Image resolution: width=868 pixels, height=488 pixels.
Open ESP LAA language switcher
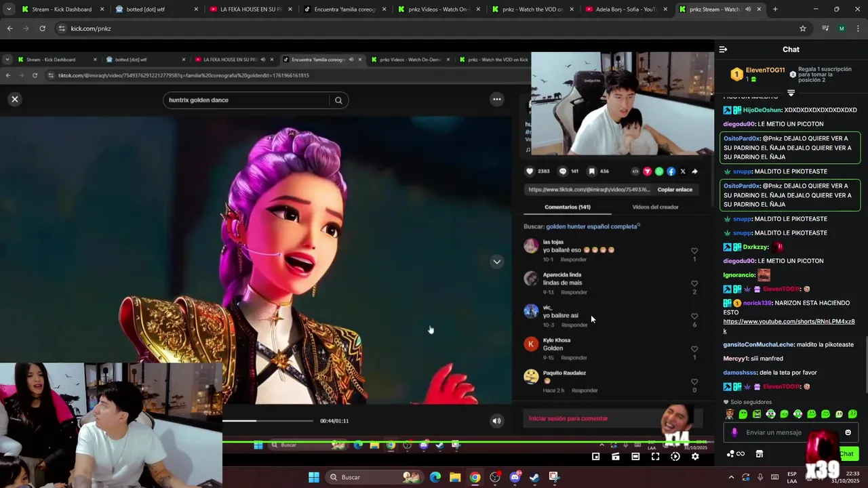click(792, 477)
